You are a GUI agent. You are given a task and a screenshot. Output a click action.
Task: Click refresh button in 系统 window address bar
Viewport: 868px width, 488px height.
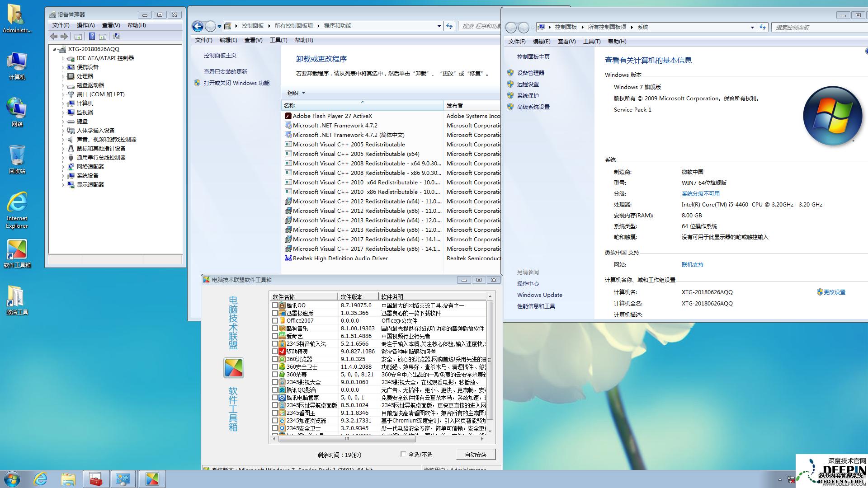point(763,28)
